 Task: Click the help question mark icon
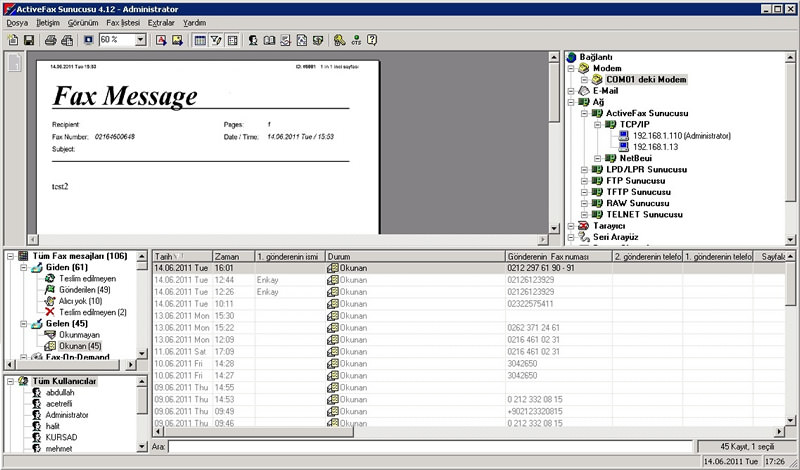click(372, 40)
